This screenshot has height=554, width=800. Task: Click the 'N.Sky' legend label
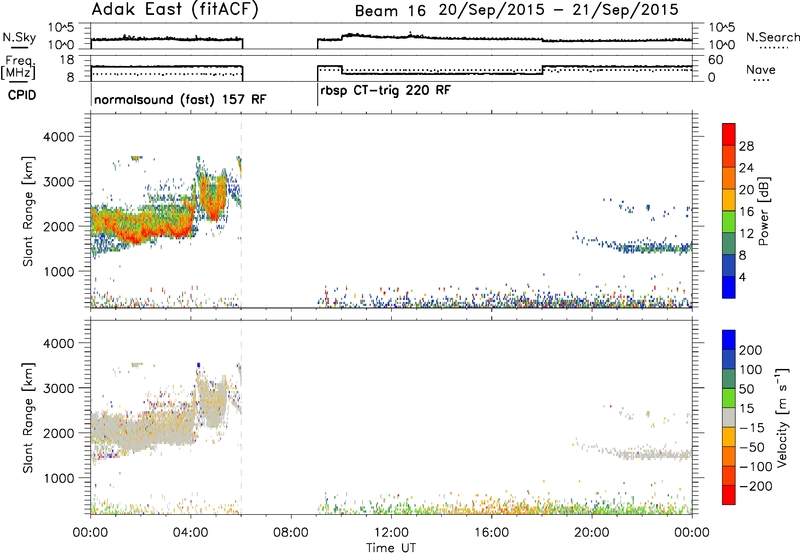[x=19, y=37]
